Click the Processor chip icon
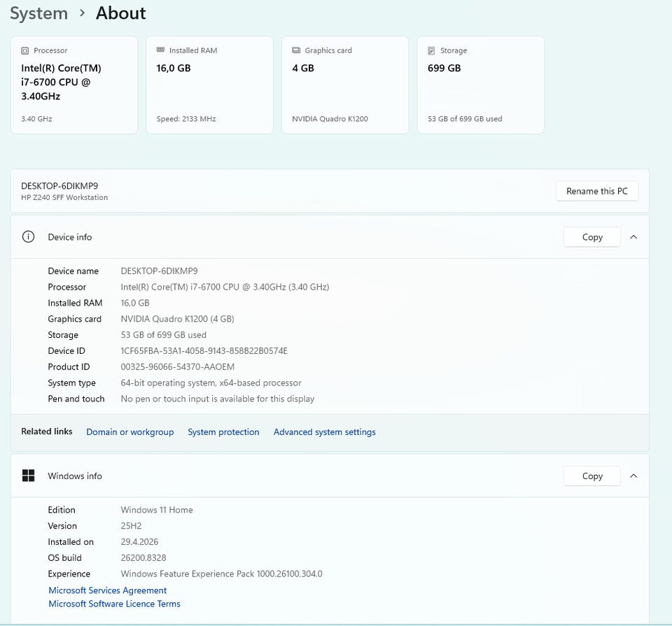The width and height of the screenshot is (672, 626). tap(25, 50)
